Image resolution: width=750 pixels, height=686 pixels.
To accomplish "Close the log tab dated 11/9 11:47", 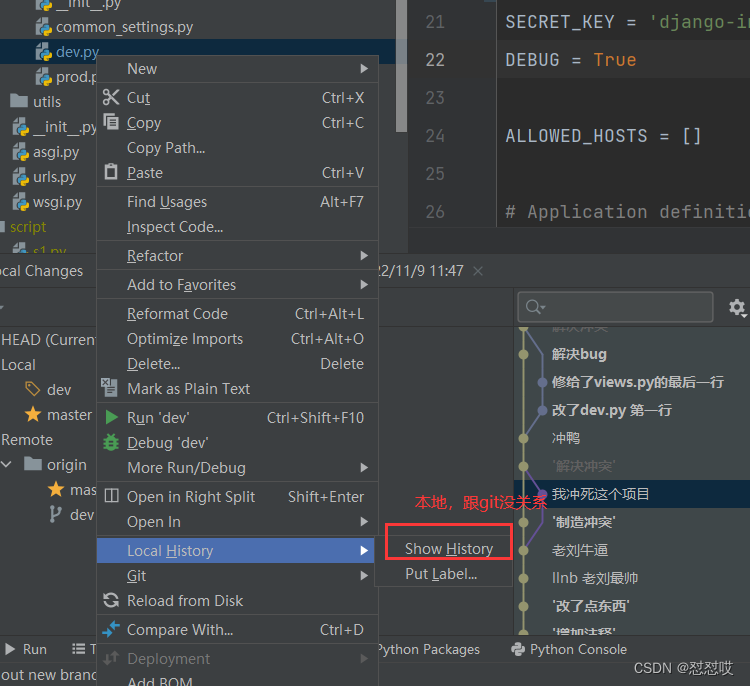I will point(477,271).
